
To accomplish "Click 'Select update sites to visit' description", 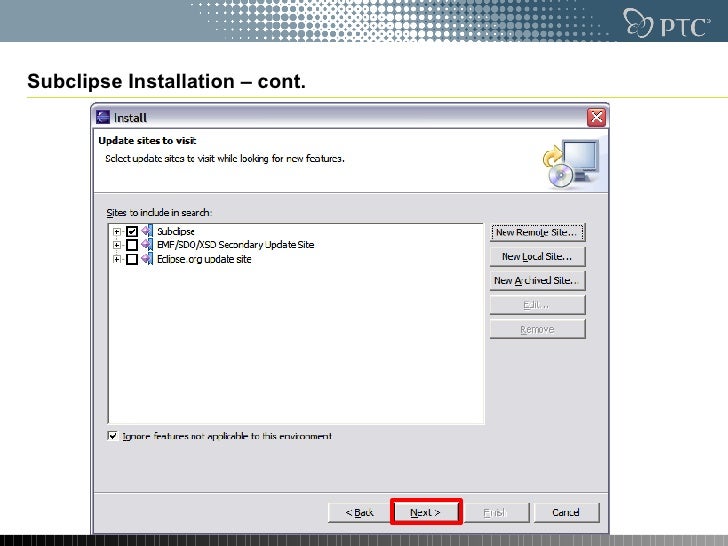I will [225, 158].
